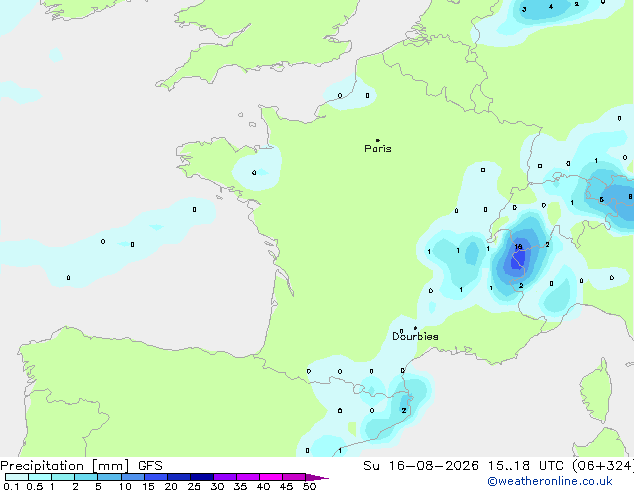Click the arrow-shaped legend end above 50 mm
This screenshot has height=490, width=634.
(x=317, y=477)
